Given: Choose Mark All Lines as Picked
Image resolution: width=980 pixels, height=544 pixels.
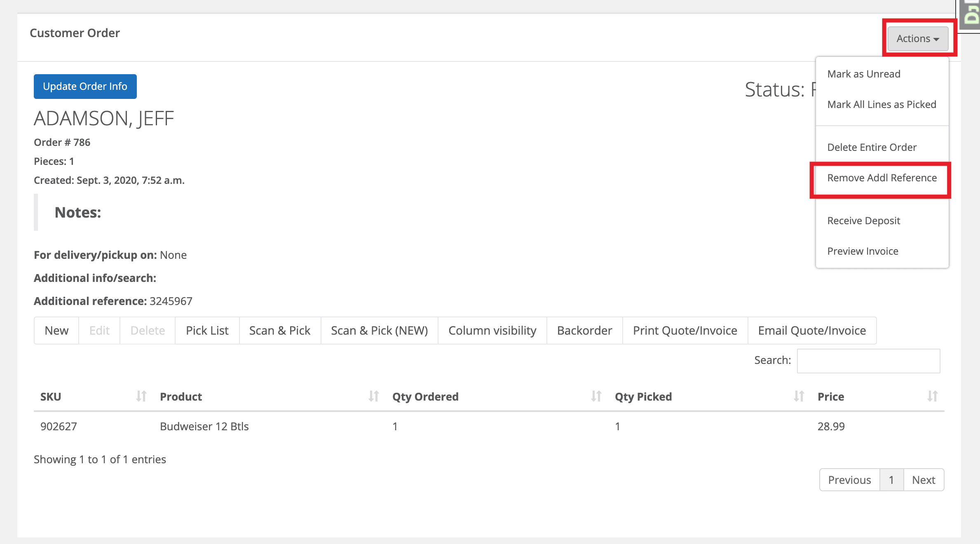Looking at the screenshot, I should click(x=882, y=104).
